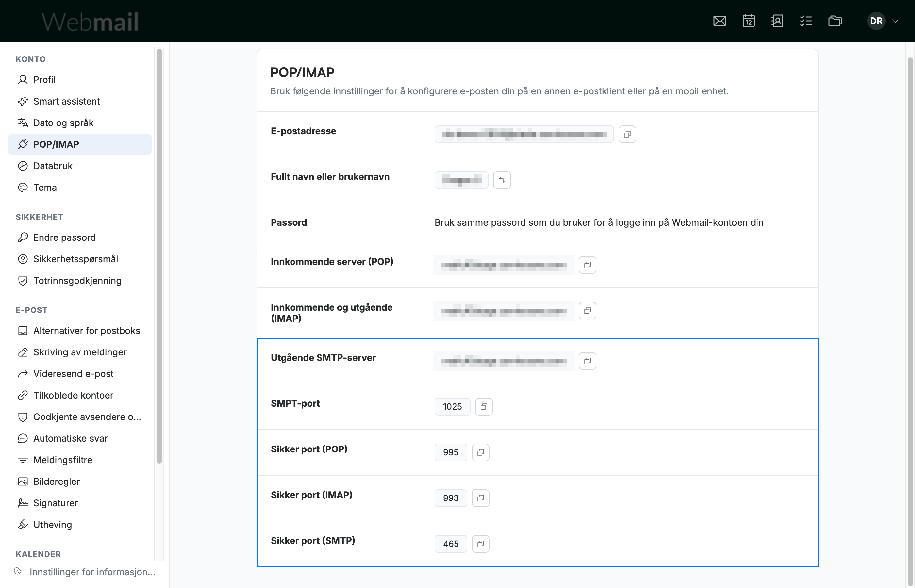
Task: Copy the Sikker port (SMTP) value 465
Action: tap(480, 544)
